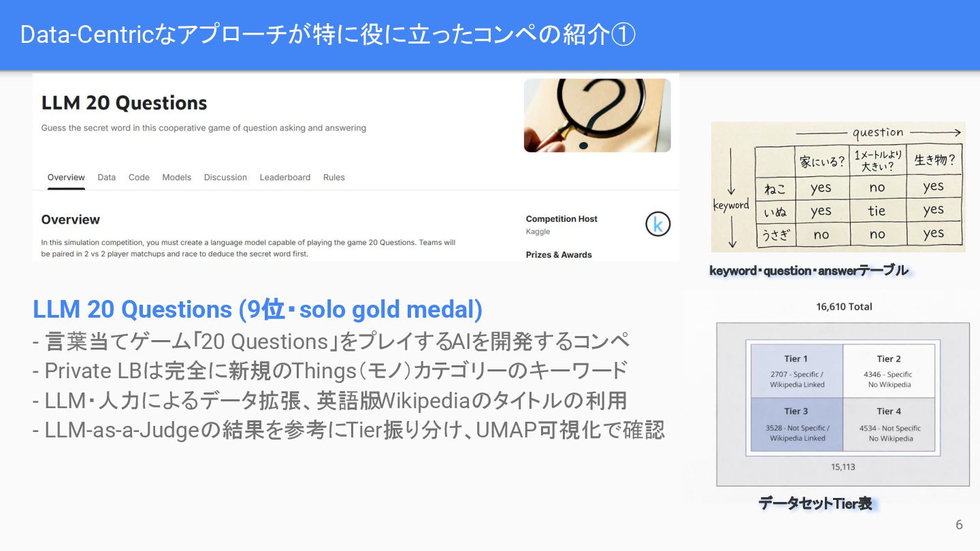The height and width of the screenshot is (551, 980).
Task: Click the Kaggle host logo icon
Action: pos(657,224)
